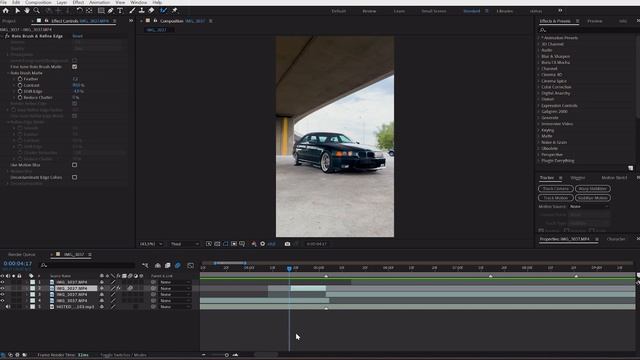Click the current time 0:00:04:17 display
The width and height of the screenshot is (640, 360).
(18, 264)
